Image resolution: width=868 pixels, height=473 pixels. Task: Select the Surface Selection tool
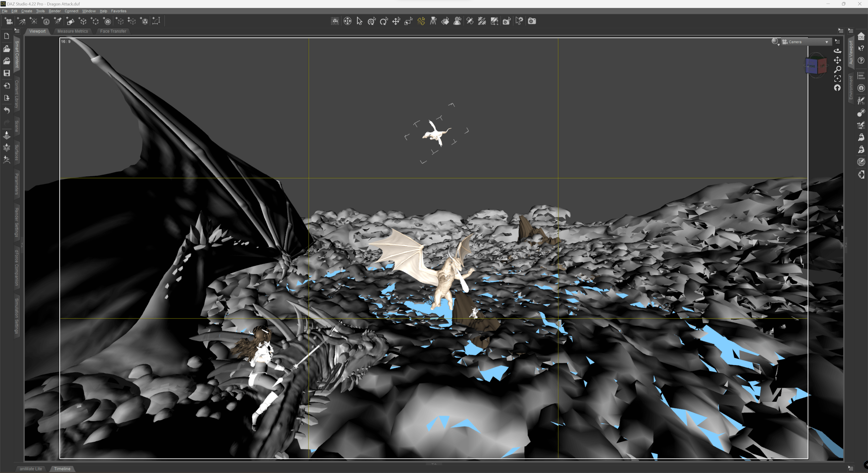pos(445,21)
